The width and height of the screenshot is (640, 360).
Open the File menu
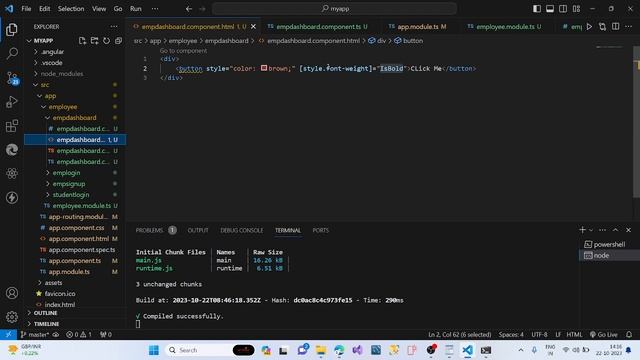(x=26, y=9)
